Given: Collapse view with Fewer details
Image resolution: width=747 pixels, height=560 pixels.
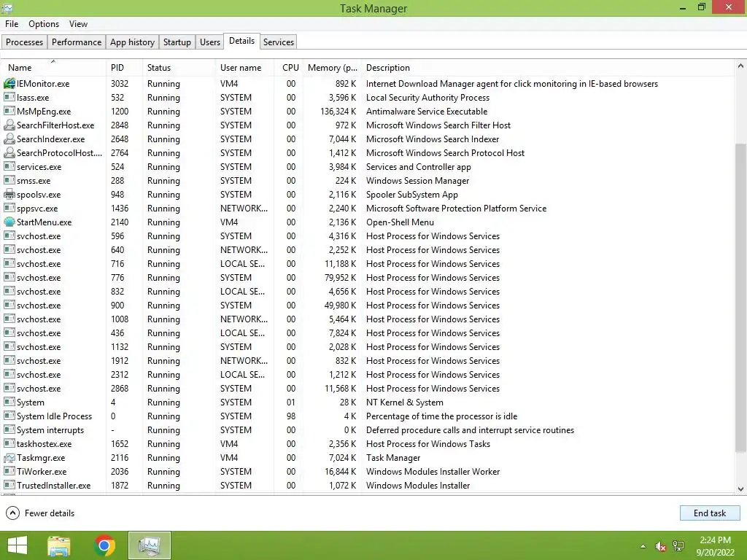Looking at the screenshot, I should [40, 513].
